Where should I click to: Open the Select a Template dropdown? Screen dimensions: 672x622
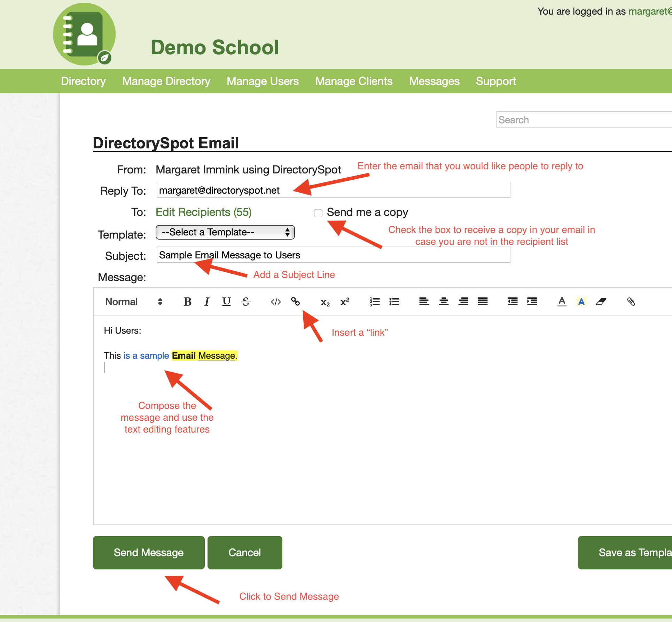(x=225, y=232)
